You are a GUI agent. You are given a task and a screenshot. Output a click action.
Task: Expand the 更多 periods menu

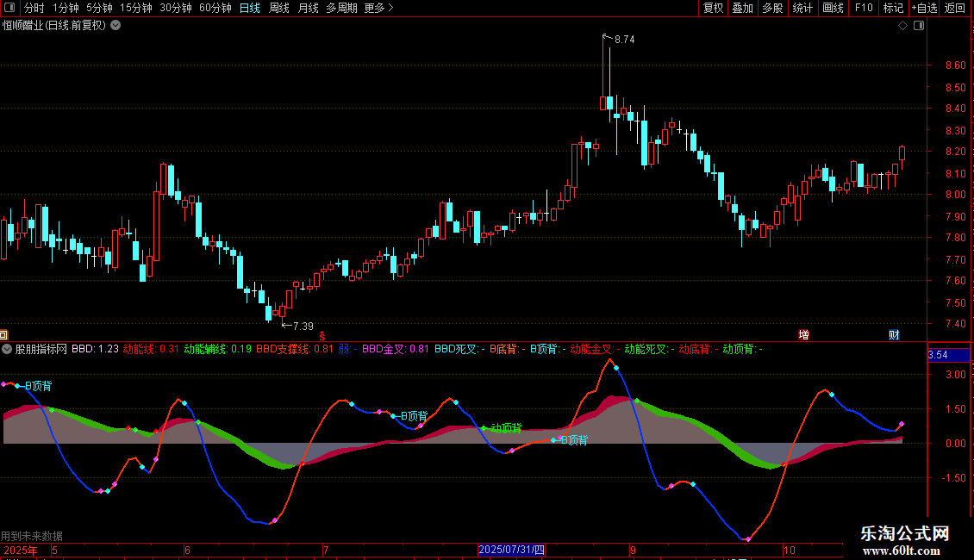point(379,8)
